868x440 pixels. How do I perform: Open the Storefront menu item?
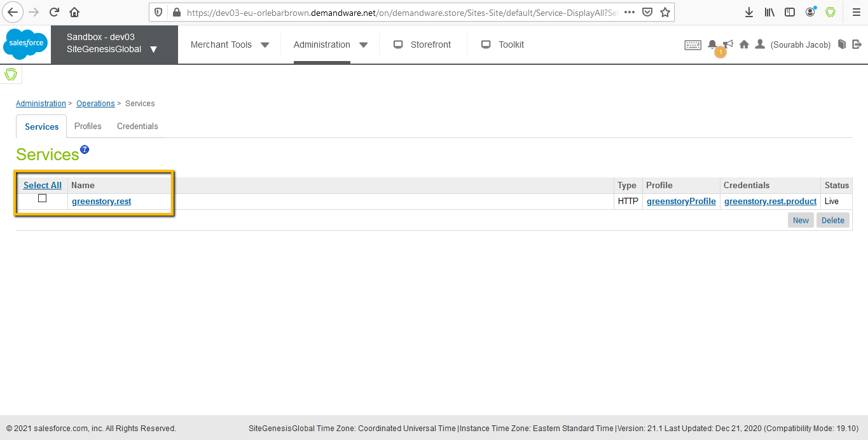(x=422, y=45)
